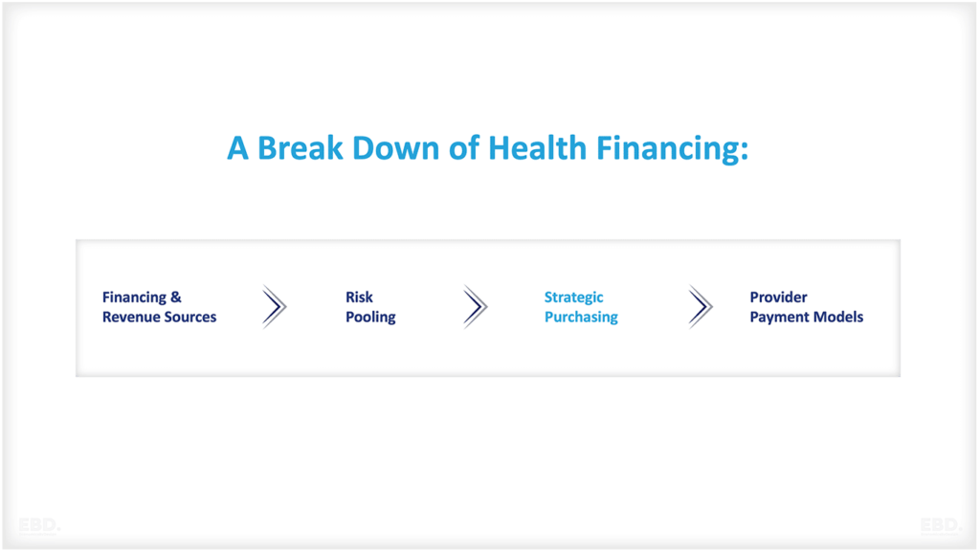This screenshot has width=980, height=551.
Task: Click the word "Pooling" in the second step
Action: 370,318
